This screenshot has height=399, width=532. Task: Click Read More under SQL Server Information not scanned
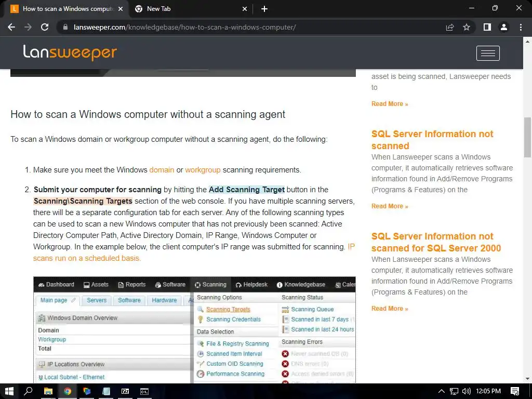390,206
